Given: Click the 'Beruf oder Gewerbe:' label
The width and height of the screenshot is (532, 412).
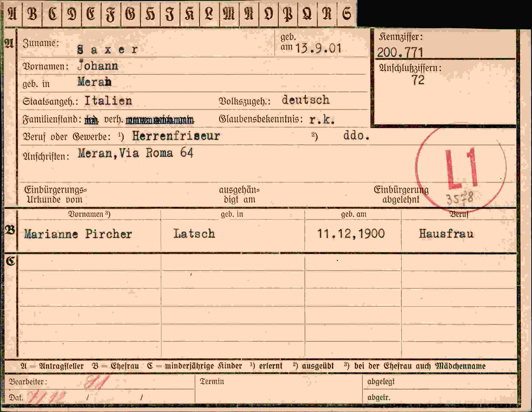Looking at the screenshot, I should 66,137.
